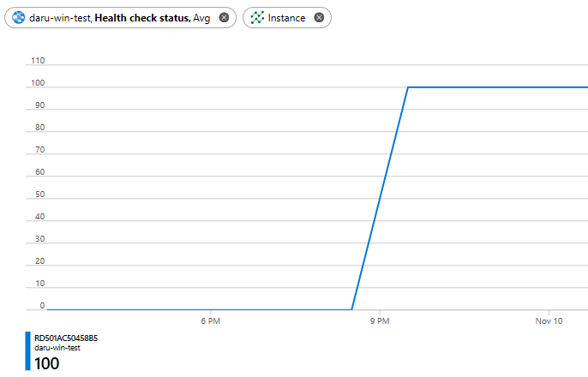Viewport: 588px width, 377px height.
Task: Click the Nov 10 axis label
Action: coord(549,321)
